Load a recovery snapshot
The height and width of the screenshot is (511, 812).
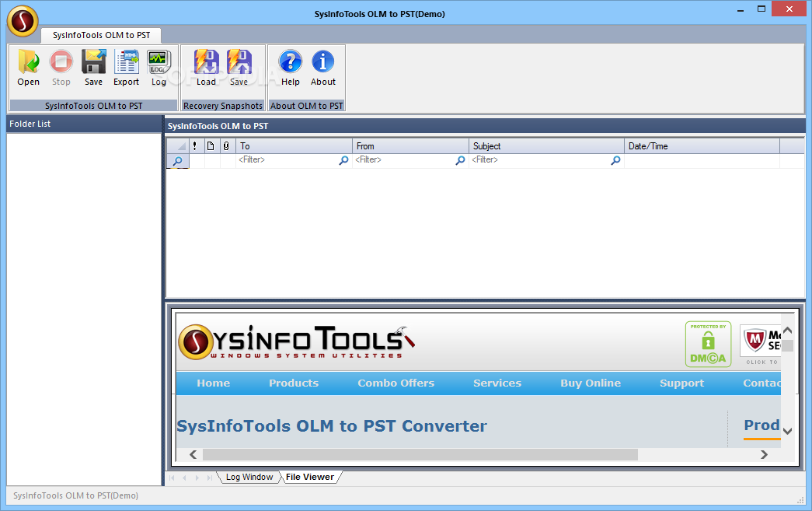206,68
